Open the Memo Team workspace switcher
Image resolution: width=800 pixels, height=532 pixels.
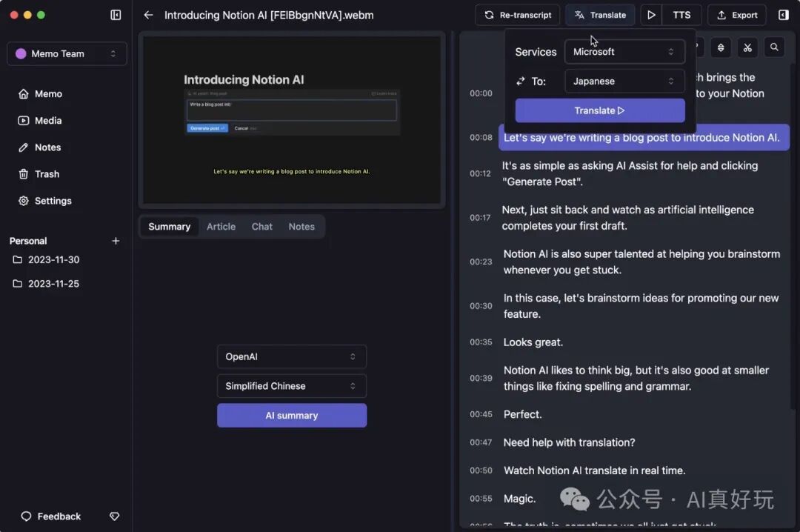(67, 53)
